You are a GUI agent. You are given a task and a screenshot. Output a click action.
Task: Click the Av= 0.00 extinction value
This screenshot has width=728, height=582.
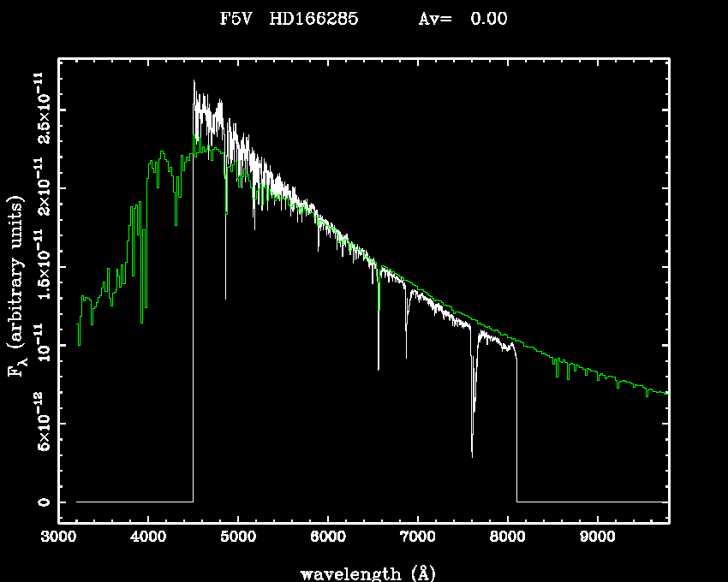point(462,19)
